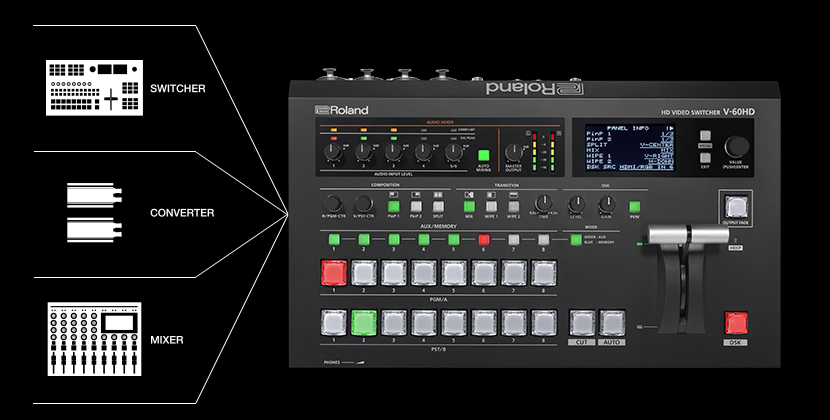Image resolution: width=830 pixels, height=420 pixels.
Task: Select PST/B cross-point button 1
Action: click(333, 323)
